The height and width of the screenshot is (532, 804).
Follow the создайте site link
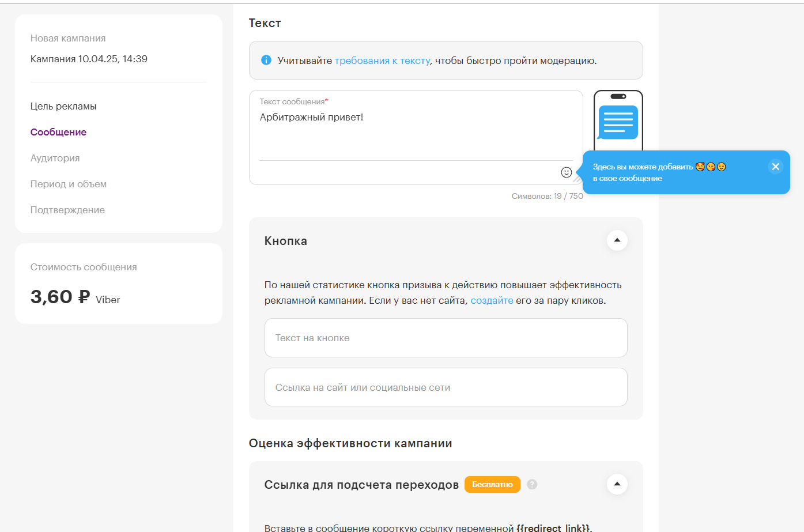point(492,300)
